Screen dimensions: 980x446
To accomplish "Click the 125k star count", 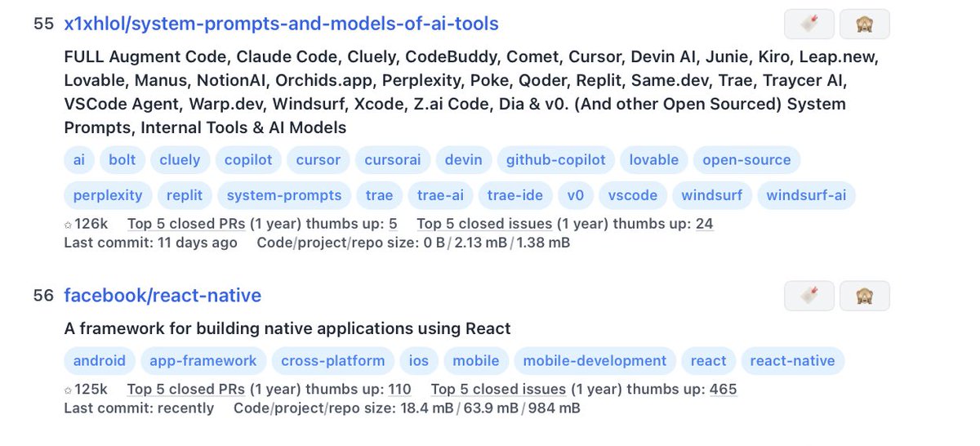I will point(86,390).
